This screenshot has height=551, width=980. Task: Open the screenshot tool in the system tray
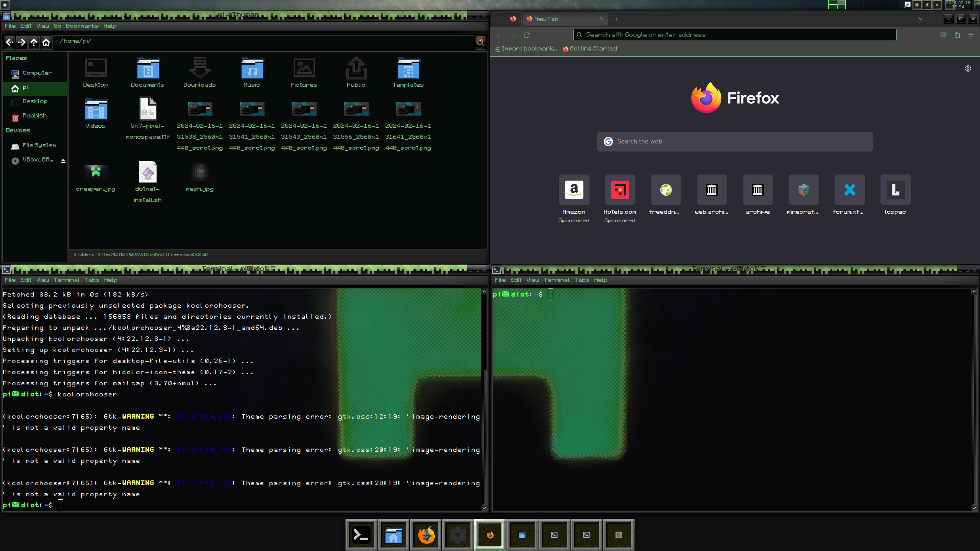click(x=908, y=5)
